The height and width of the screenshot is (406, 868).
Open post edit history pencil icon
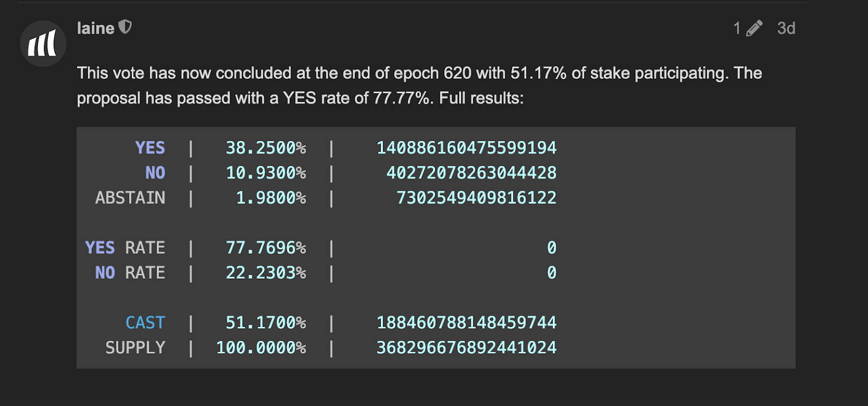[x=754, y=28]
